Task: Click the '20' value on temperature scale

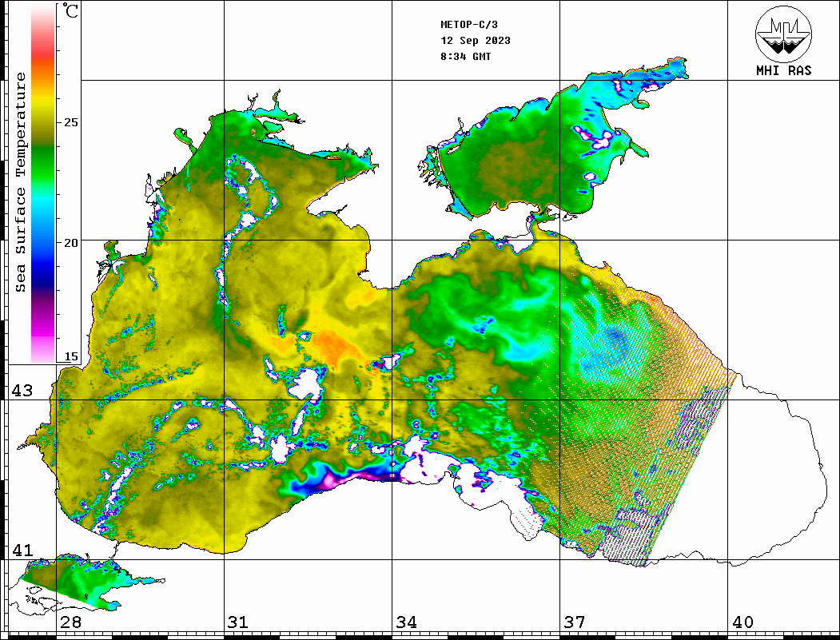Action: (x=70, y=243)
